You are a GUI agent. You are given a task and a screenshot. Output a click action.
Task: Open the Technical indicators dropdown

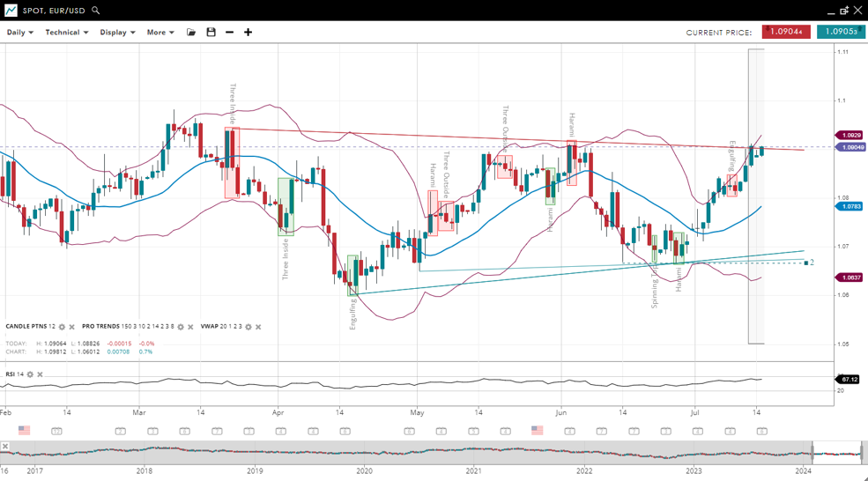[67, 33]
